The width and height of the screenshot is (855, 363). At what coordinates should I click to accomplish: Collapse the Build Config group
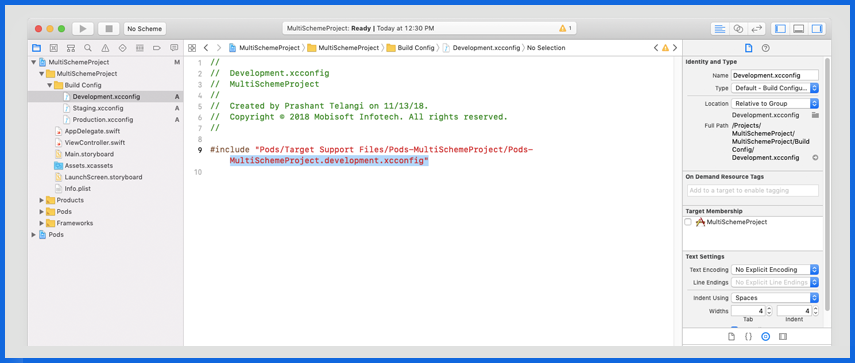(50, 85)
